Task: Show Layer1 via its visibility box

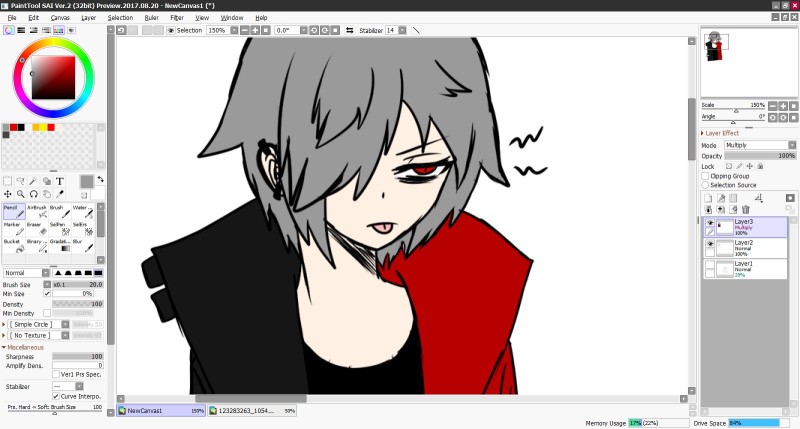Action: click(710, 265)
